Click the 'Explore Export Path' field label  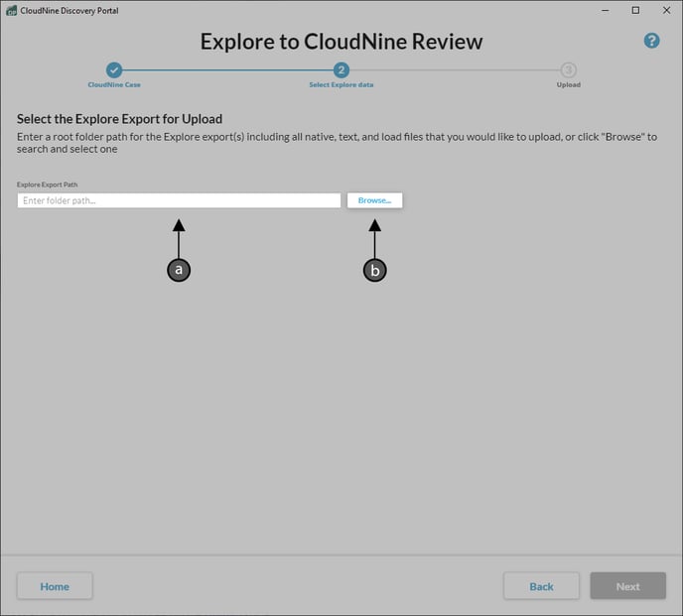pyautogui.click(x=47, y=185)
